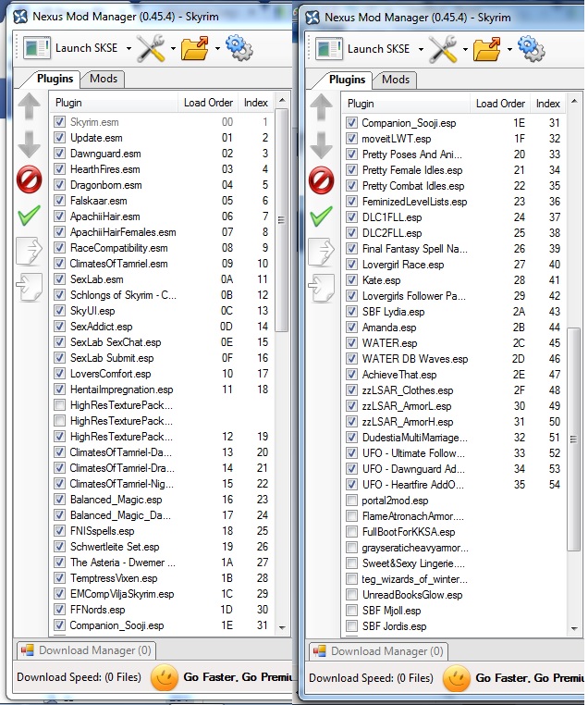Switch to Mods tab in right window
This screenshot has height=705, width=588.
(396, 80)
